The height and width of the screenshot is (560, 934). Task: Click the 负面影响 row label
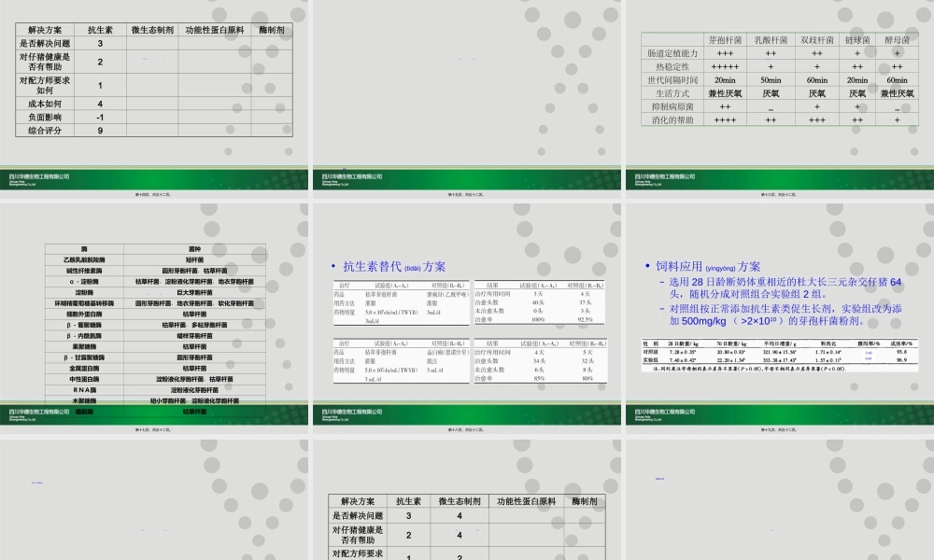(x=45, y=119)
